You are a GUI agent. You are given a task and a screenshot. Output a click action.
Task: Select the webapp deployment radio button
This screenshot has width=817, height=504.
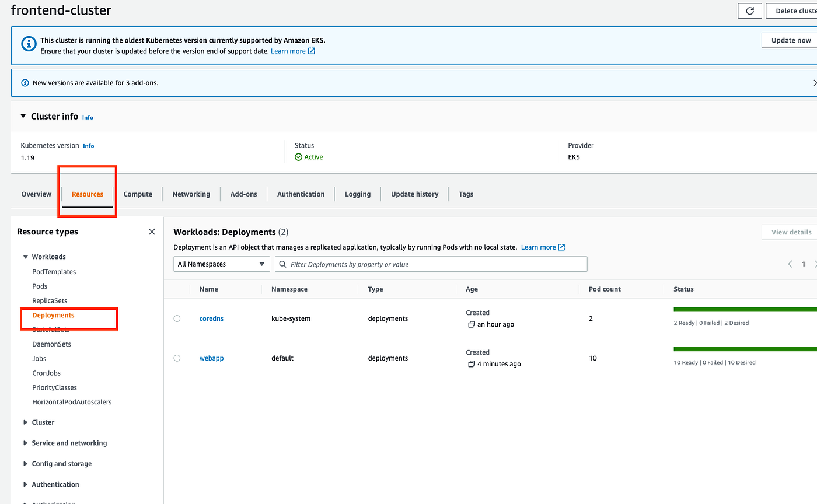[177, 358]
